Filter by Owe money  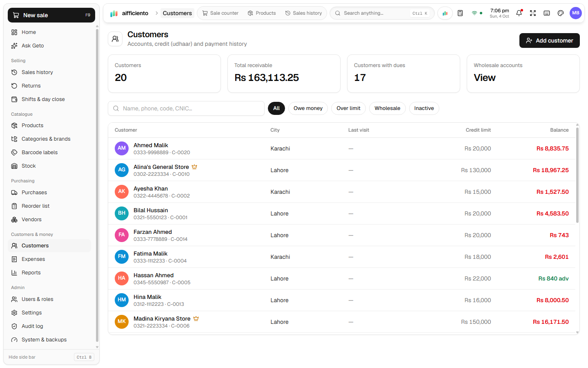coord(308,108)
